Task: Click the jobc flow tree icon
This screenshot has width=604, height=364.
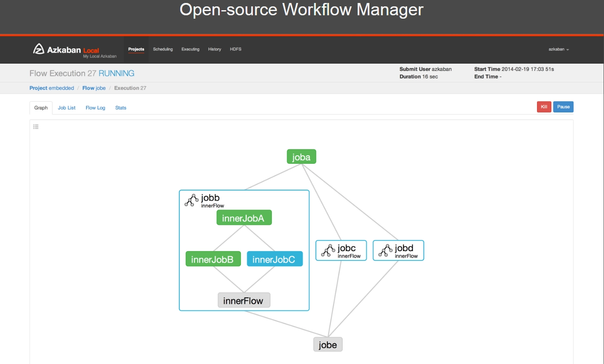Action: click(x=328, y=250)
